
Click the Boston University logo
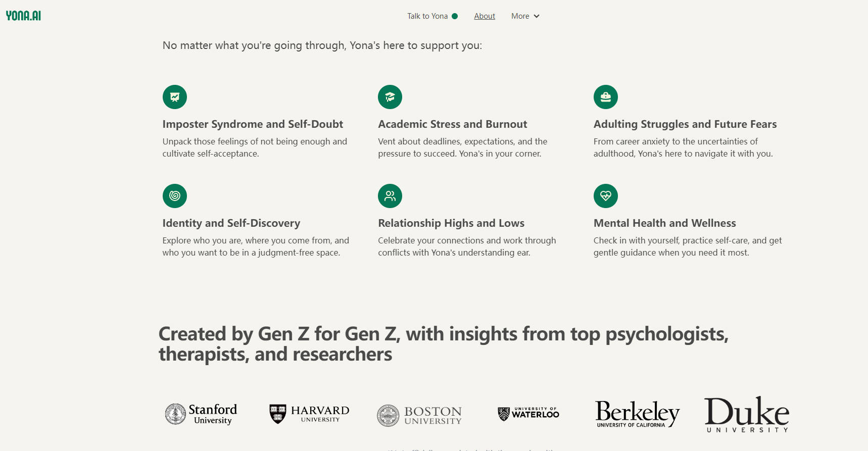click(419, 416)
